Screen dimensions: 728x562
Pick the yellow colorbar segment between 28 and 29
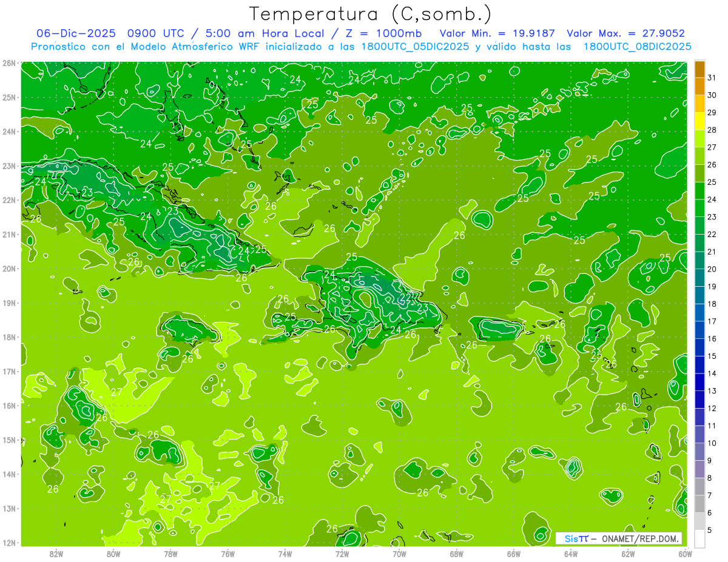[700, 121]
